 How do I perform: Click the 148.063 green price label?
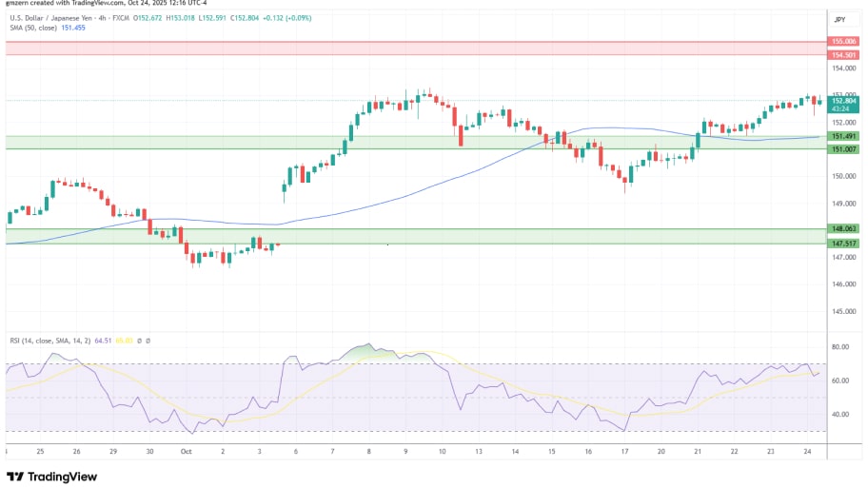pos(843,228)
